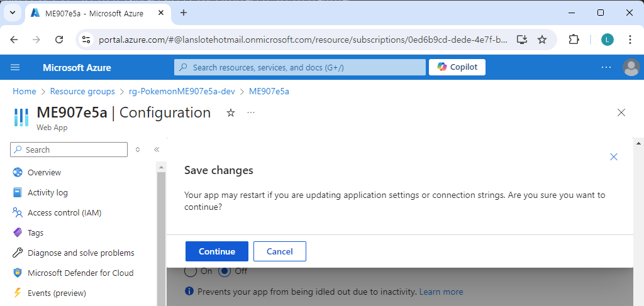Click the Defender shield icon
Screen dimensions: 644x306
(x=17, y=273)
